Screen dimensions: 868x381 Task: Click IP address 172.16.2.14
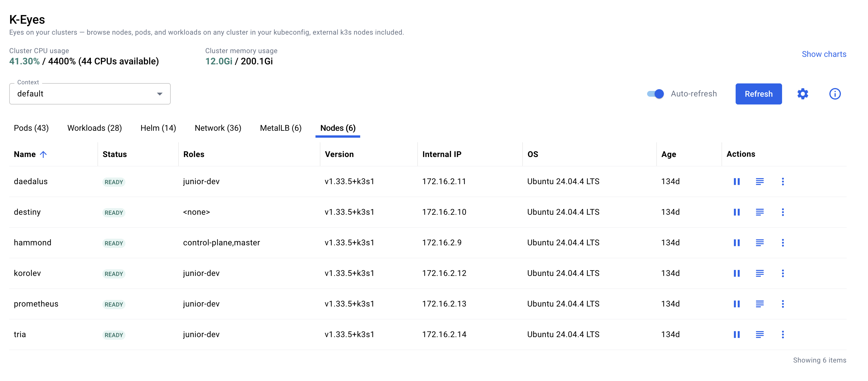pyautogui.click(x=444, y=335)
